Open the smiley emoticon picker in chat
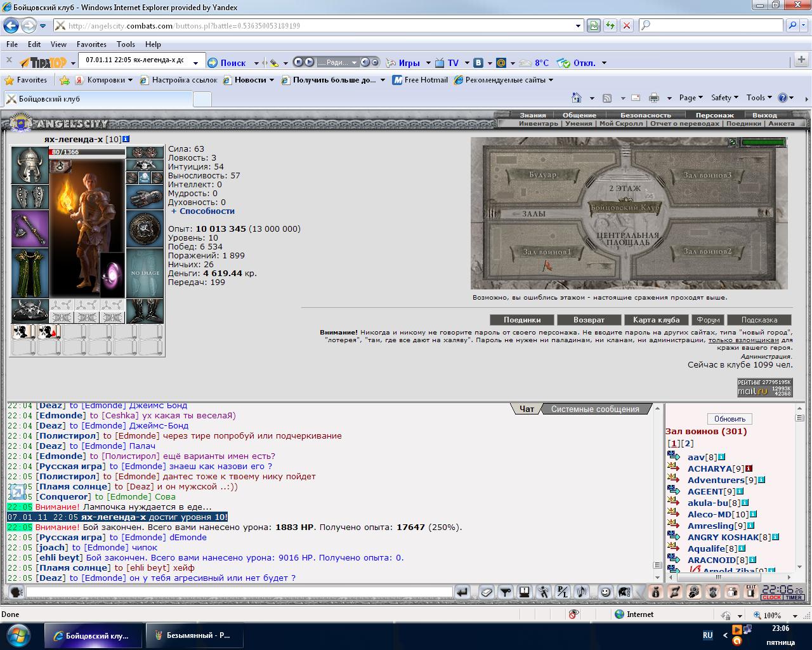This screenshot has height=650, width=812. (x=606, y=592)
